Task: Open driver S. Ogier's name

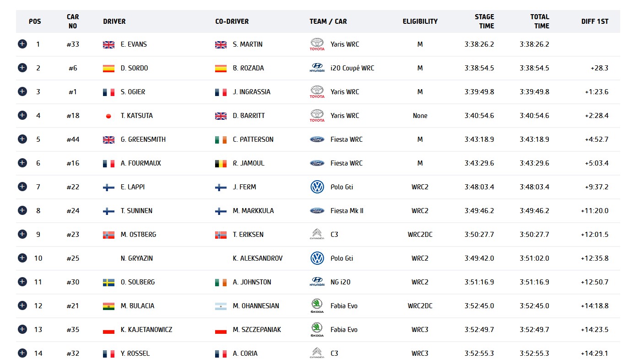Action: click(x=133, y=92)
